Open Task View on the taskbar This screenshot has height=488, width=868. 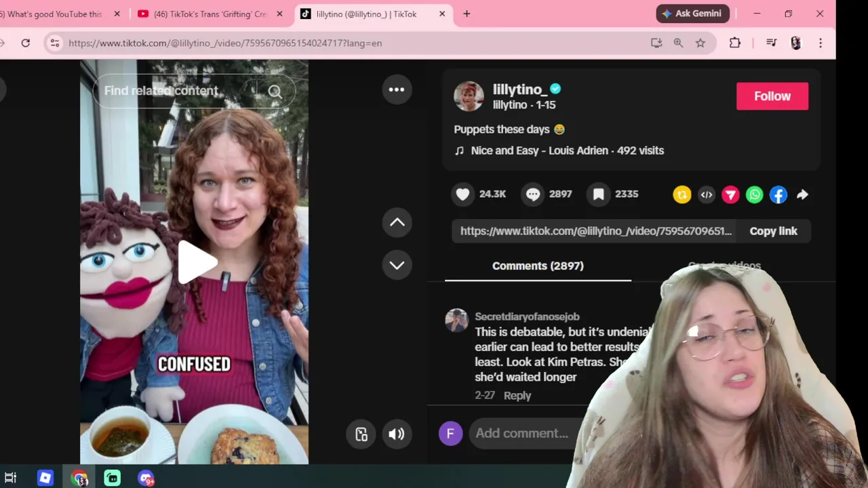pos(10,479)
